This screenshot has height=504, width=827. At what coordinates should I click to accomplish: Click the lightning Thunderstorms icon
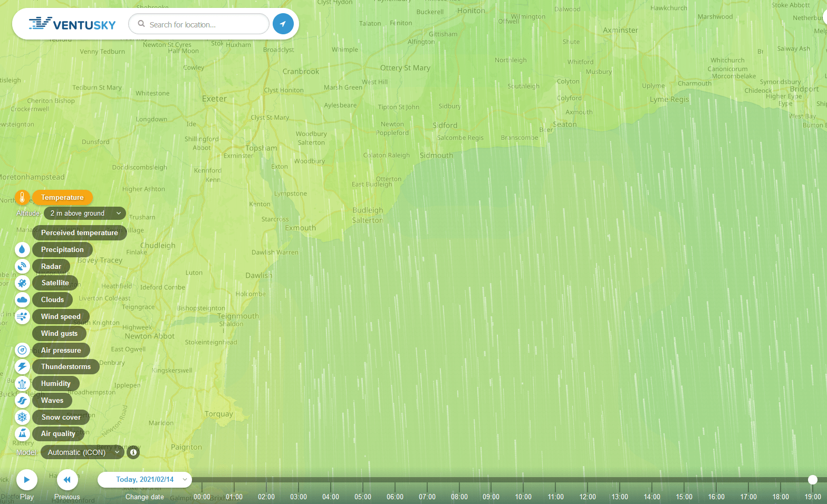pyautogui.click(x=22, y=367)
